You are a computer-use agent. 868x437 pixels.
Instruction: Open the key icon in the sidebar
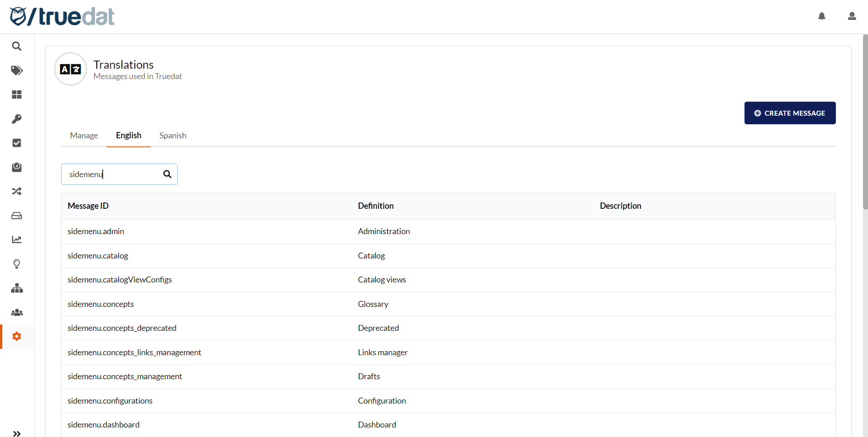(x=17, y=119)
